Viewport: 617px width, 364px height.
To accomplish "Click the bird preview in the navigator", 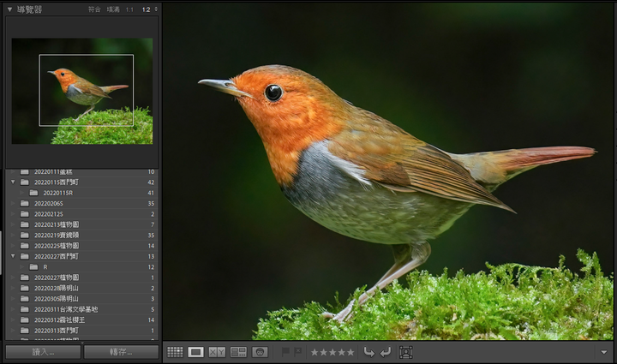I will click(82, 91).
